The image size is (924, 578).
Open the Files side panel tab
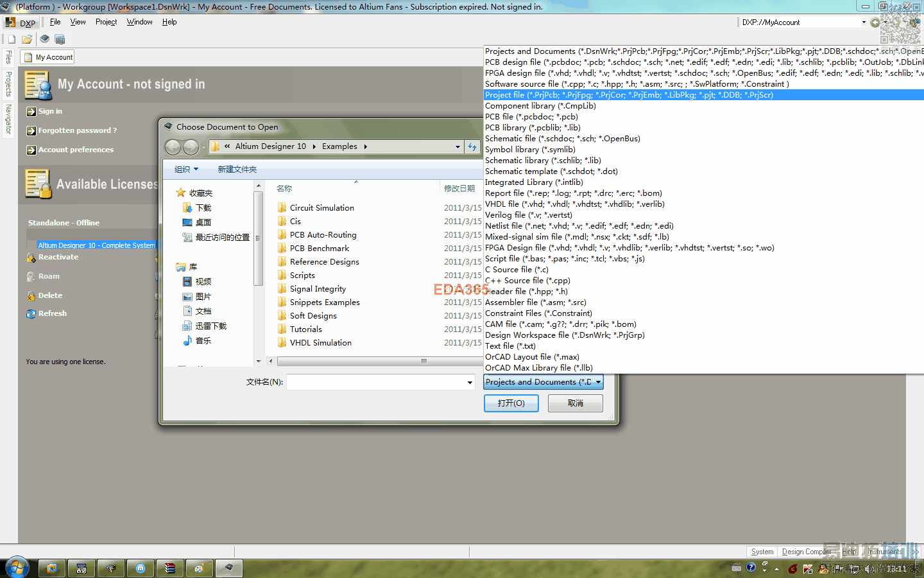coord(8,58)
